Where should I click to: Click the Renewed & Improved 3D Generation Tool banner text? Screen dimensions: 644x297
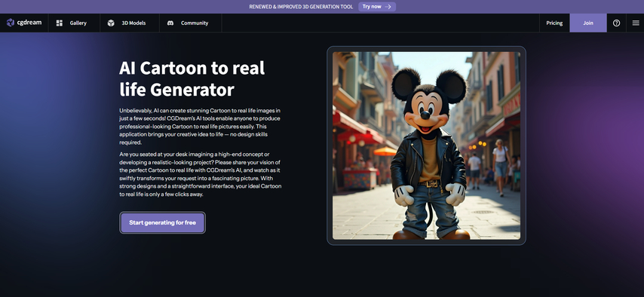(301, 7)
